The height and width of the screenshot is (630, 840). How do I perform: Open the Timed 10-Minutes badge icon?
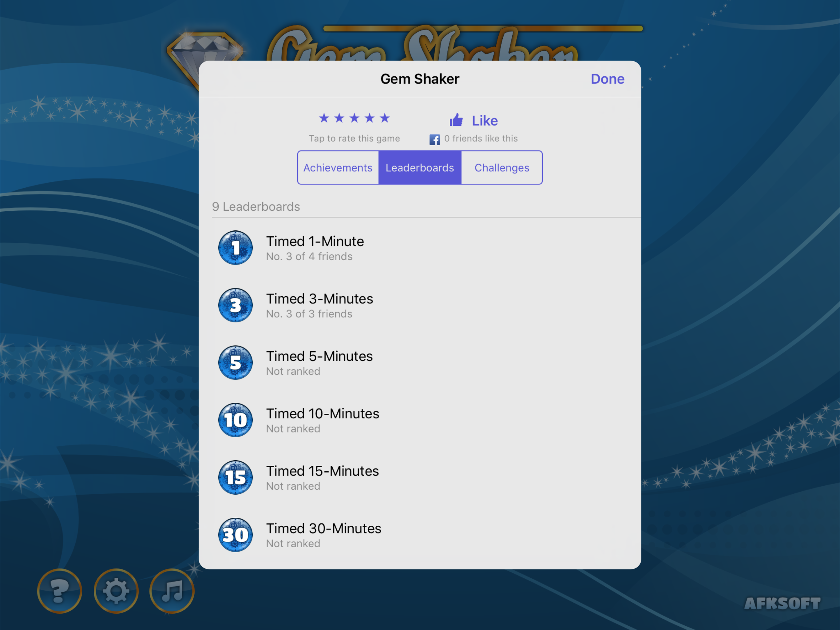pyautogui.click(x=236, y=420)
